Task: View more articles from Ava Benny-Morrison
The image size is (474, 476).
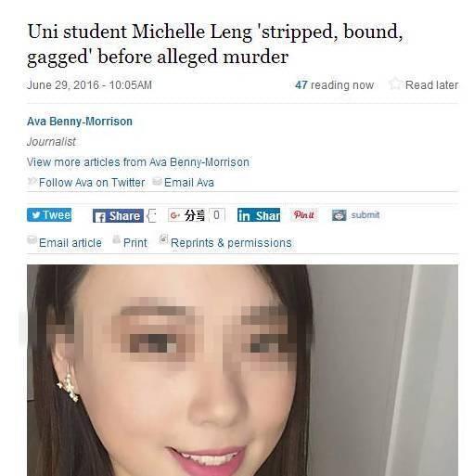Action: coord(138,162)
